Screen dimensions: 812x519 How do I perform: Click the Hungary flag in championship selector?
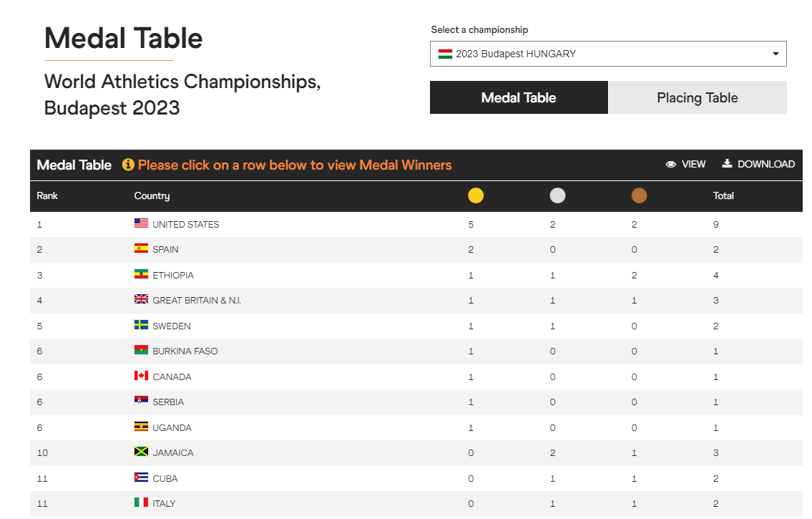(x=445, y=54)
